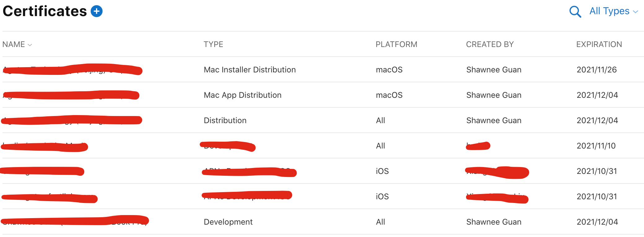
Task: Click the expiration date 2021/11/26
Action: point(597,70)
